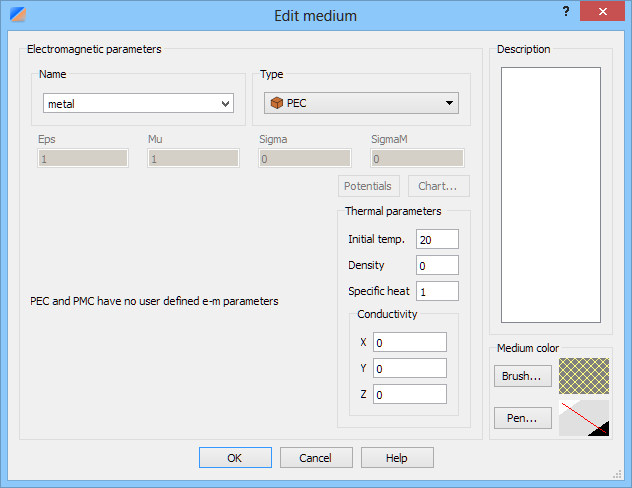Click the application logo icon in title bar
Image resolution: width=632 pixels, height=488 pixels.
click(x=18, y=14)
